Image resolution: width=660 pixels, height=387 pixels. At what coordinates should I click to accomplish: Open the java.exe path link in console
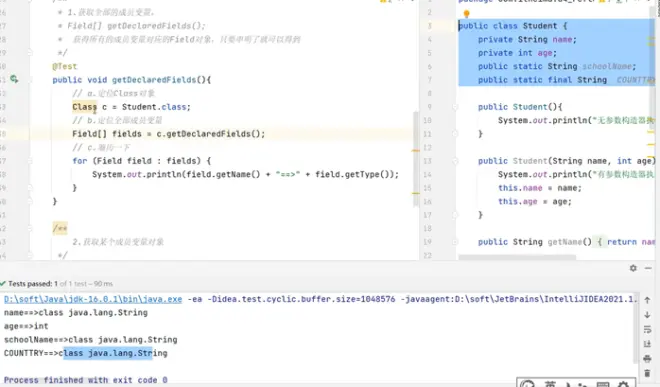(x=93, y=299)
